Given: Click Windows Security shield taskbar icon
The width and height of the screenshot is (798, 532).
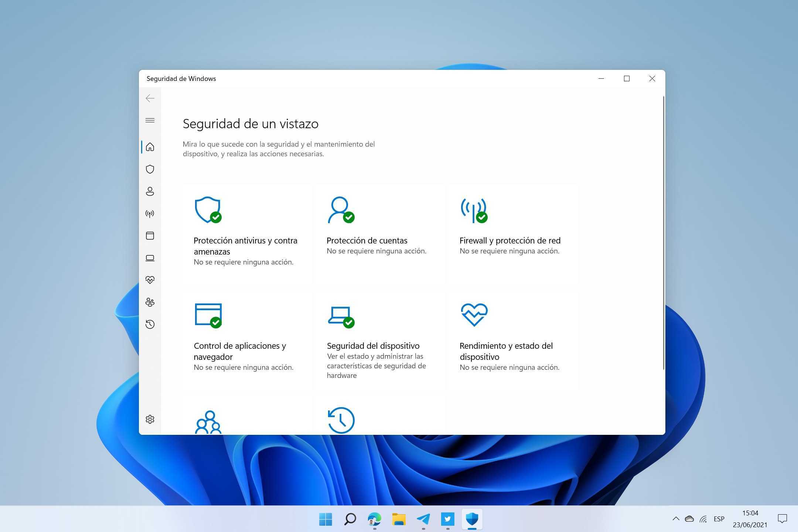Looking at the screenshot, I should tap(472, 519).
